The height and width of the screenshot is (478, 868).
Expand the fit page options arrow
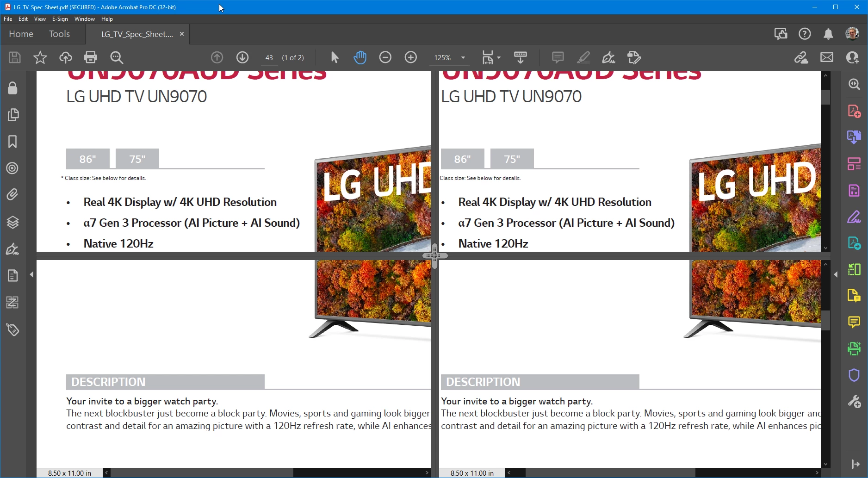[499, 58]
